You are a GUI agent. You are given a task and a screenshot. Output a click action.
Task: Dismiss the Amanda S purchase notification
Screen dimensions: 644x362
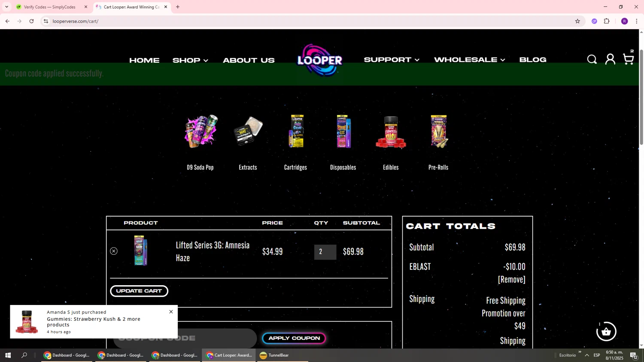click(x=171, y=312)
